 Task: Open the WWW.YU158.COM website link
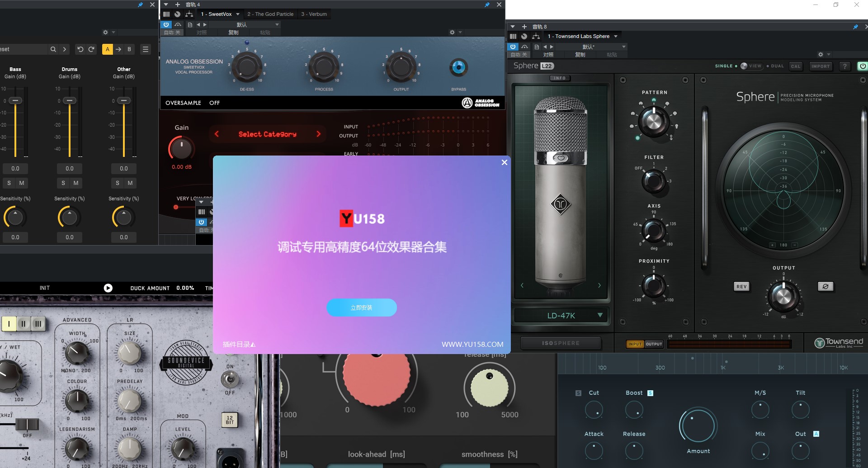(x=472, y=345)
